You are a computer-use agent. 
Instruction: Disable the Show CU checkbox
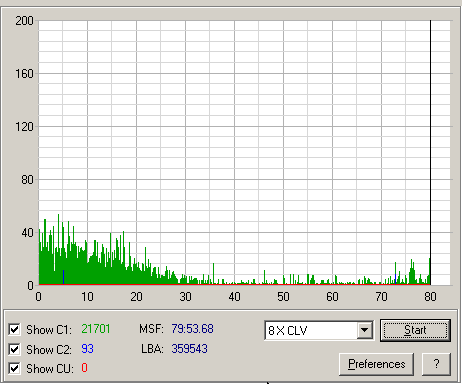click(x=14, y=369)
